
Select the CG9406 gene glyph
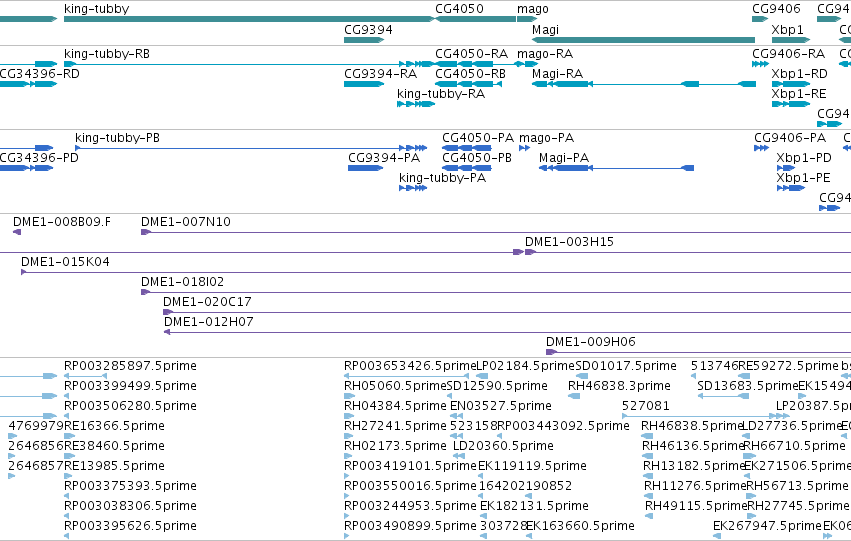(x=760, y=19)
